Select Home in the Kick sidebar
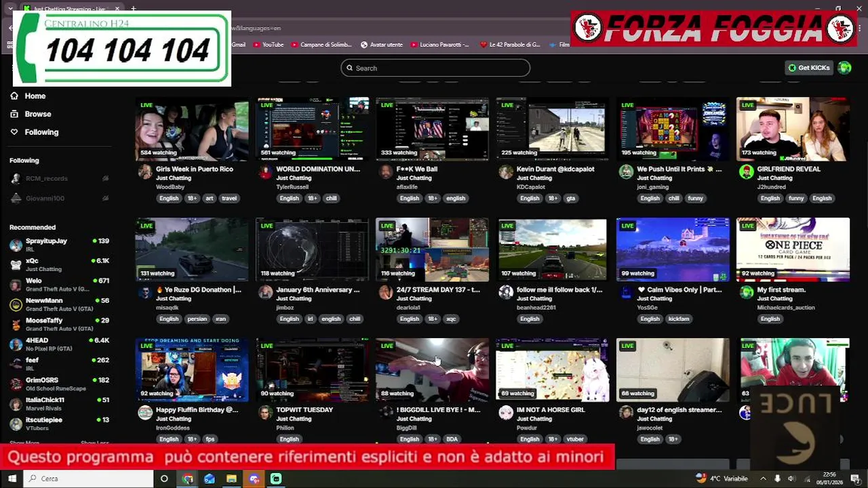Image resolution: width=868 pixels, height=488 pixels. tap(35, 96)
